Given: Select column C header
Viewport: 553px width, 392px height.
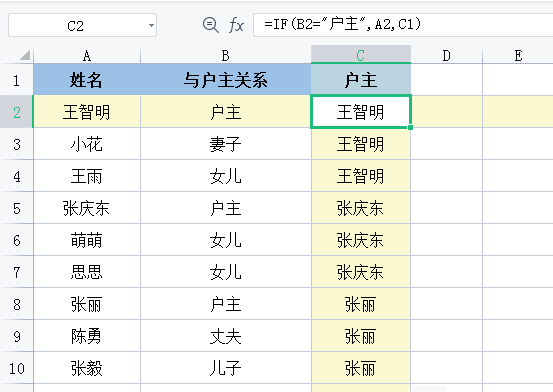Looking at the screenshot, I should pos(361,54).
